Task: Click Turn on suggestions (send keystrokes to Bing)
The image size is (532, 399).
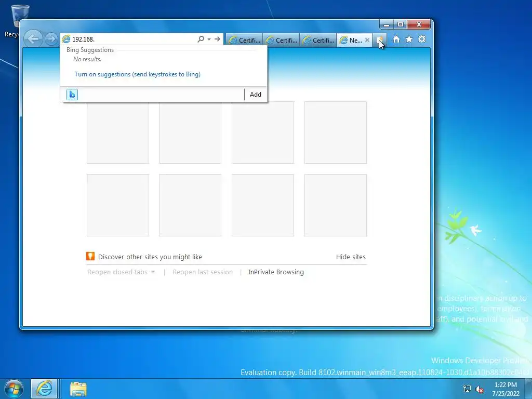Action: [137, 74]
